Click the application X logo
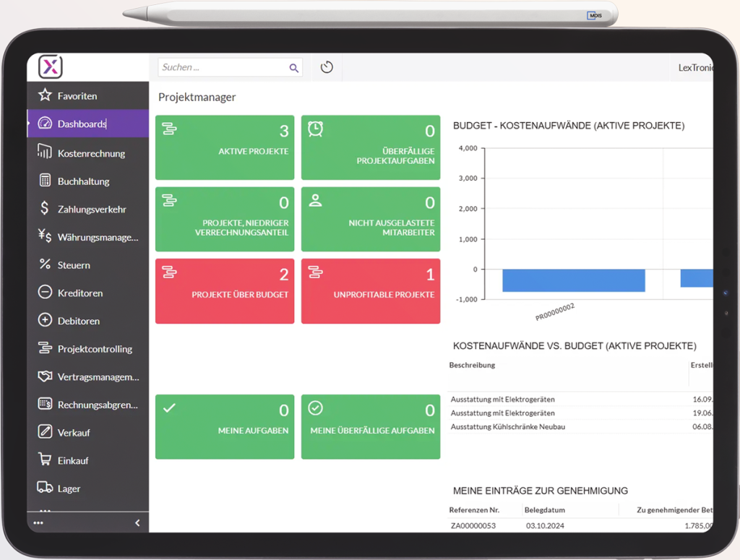Screen dimensions: 740x560 [x=51, y=67]
